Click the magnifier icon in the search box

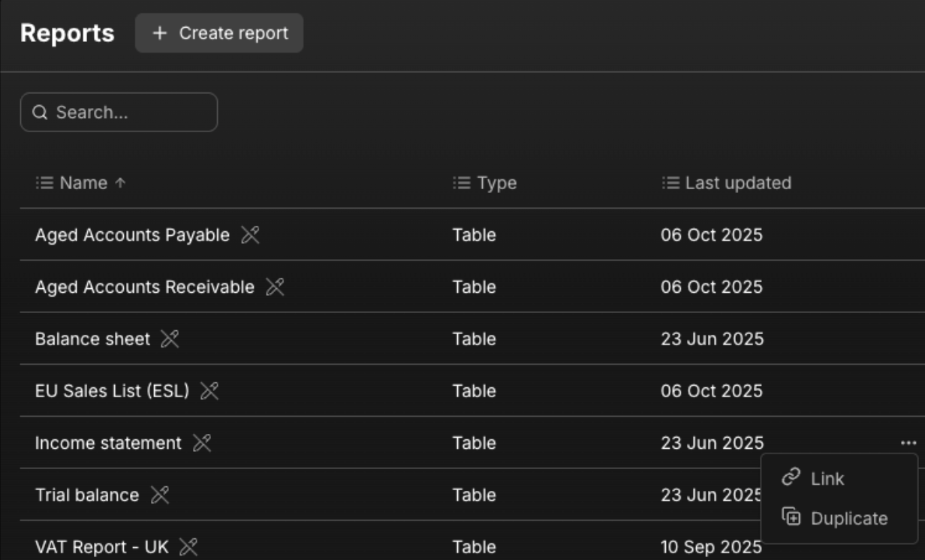click(39, 111)
